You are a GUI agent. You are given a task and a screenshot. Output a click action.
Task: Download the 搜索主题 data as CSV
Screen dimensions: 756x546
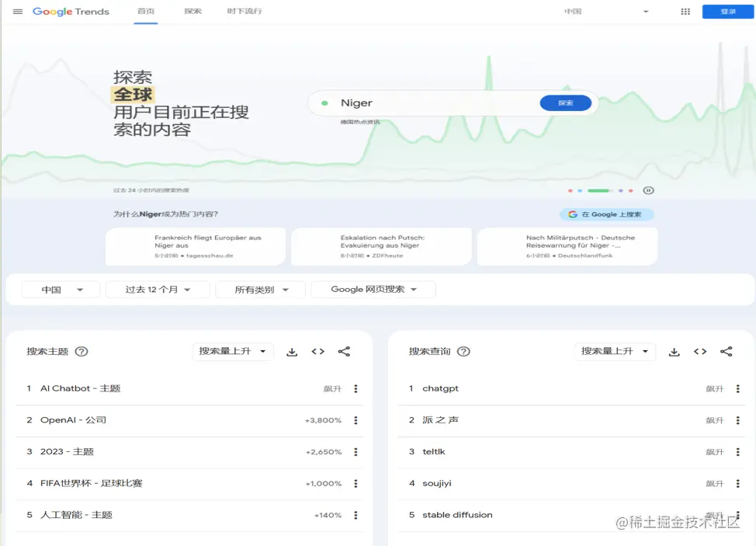(292, 352)
